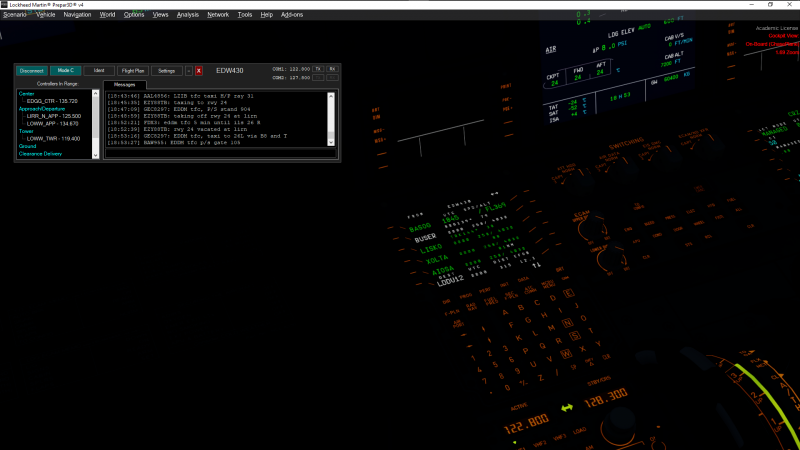800x450 pixels.
Task: Select the Tower category
Action: coord(26,131)
